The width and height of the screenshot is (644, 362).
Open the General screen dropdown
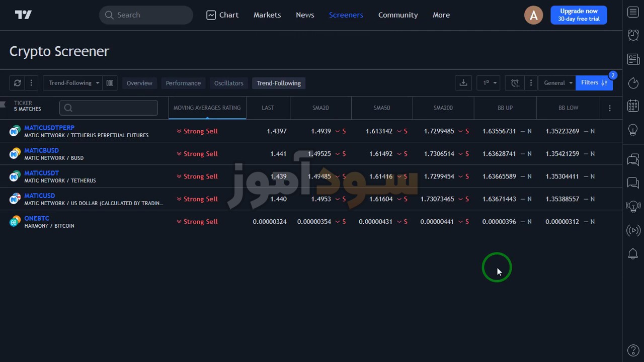click(557, 83)
